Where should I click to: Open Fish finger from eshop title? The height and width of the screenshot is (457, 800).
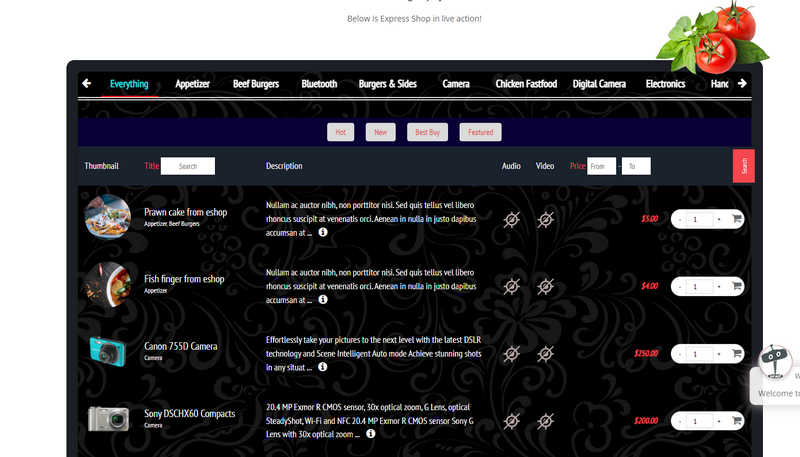tap(184, 279)
